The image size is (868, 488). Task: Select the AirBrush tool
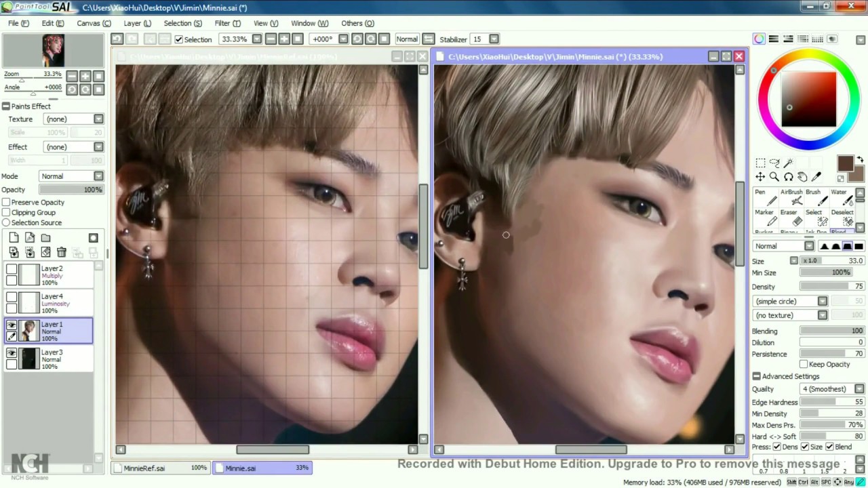(791, 197)
